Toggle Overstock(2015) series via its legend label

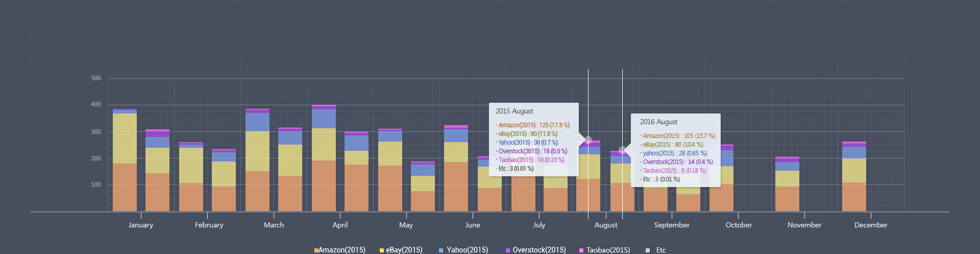(540, 250)
